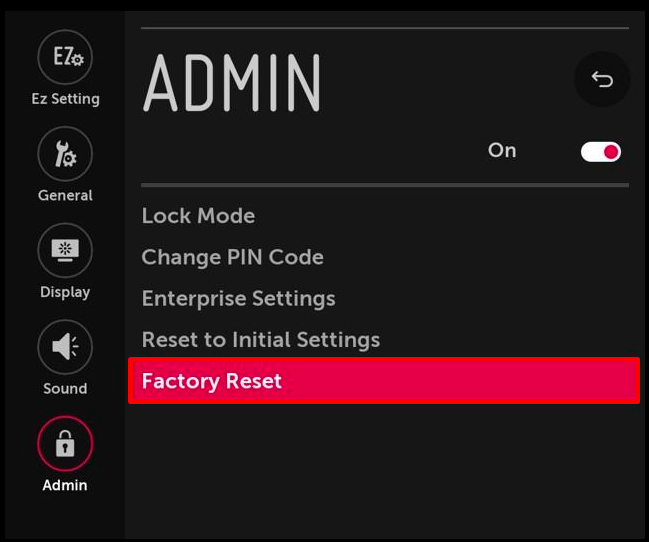Select the General wrench-gear icon
649x542 pixels.
[x=65, y=154]
